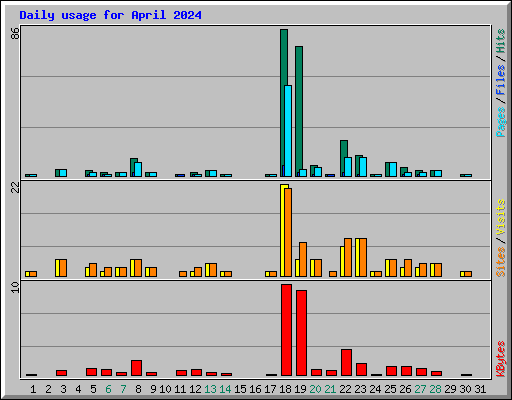
Task: Click the orange Sites bar on day 19
Action: click(303, 259)
